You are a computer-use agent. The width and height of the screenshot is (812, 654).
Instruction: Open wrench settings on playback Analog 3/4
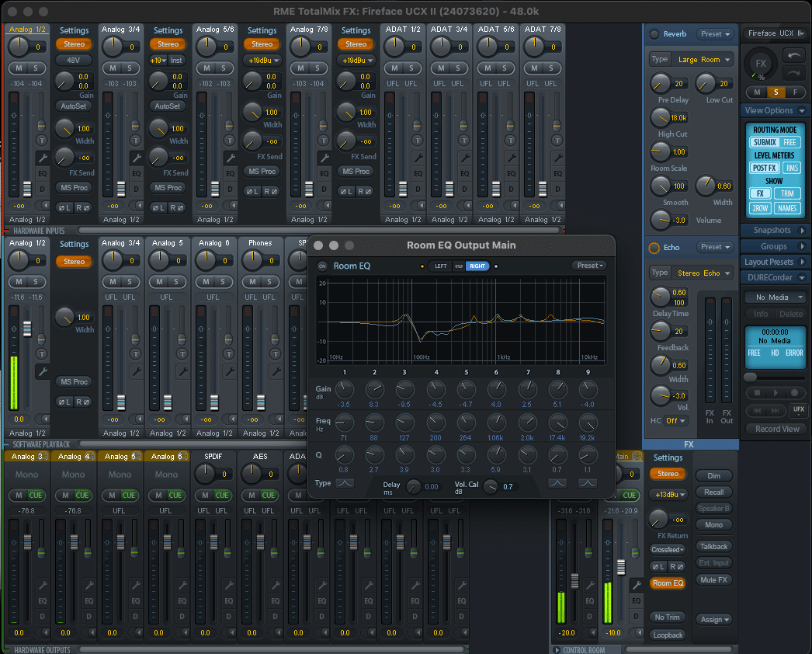click(136, 371)
